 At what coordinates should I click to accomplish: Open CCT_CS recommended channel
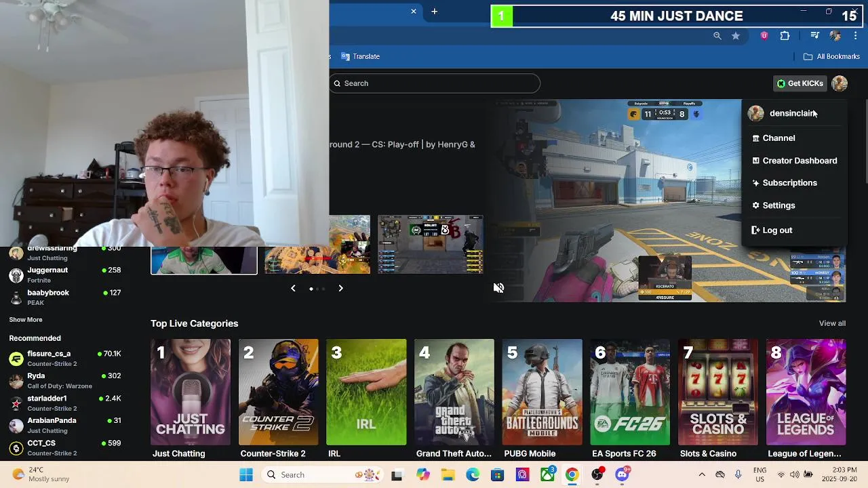(65, 447)
